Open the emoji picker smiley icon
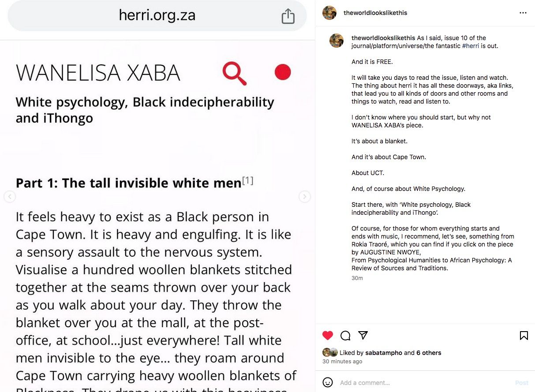This screenshot has height=392, width=535. tap(328, 382)
